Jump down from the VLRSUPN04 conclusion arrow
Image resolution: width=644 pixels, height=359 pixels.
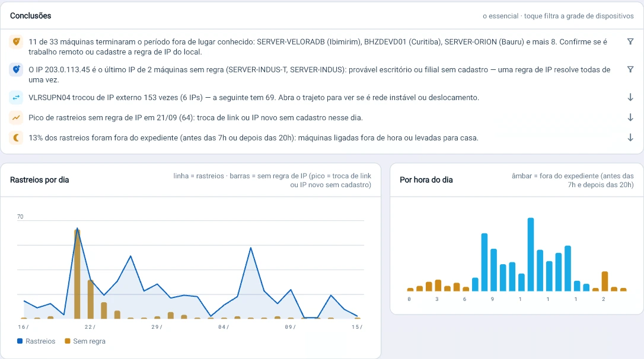[x=630, y=98]
